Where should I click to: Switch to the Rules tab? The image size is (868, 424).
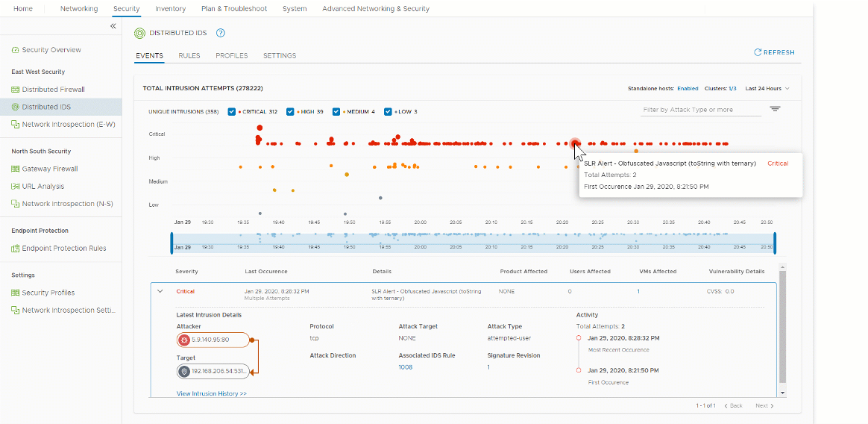(x=189, y=56)
